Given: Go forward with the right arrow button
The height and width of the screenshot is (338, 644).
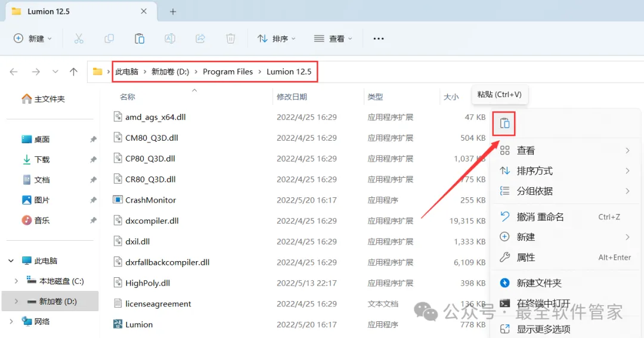Looking at the screenshot, I should pyautogui.click(x=36, y=72).
